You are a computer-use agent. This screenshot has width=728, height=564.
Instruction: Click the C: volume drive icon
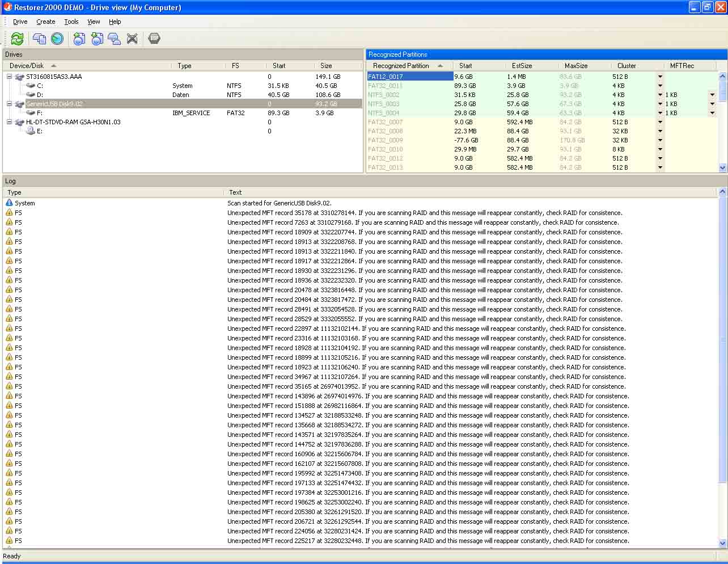31,86
